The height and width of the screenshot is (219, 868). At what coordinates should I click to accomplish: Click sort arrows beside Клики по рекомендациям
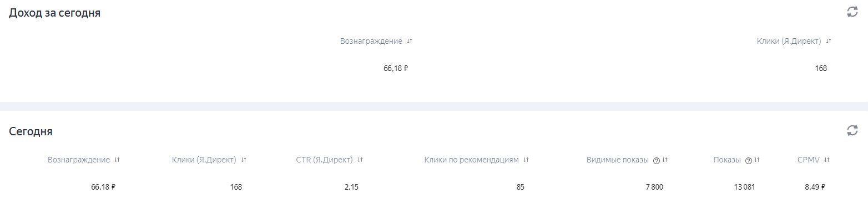point(526,160)
